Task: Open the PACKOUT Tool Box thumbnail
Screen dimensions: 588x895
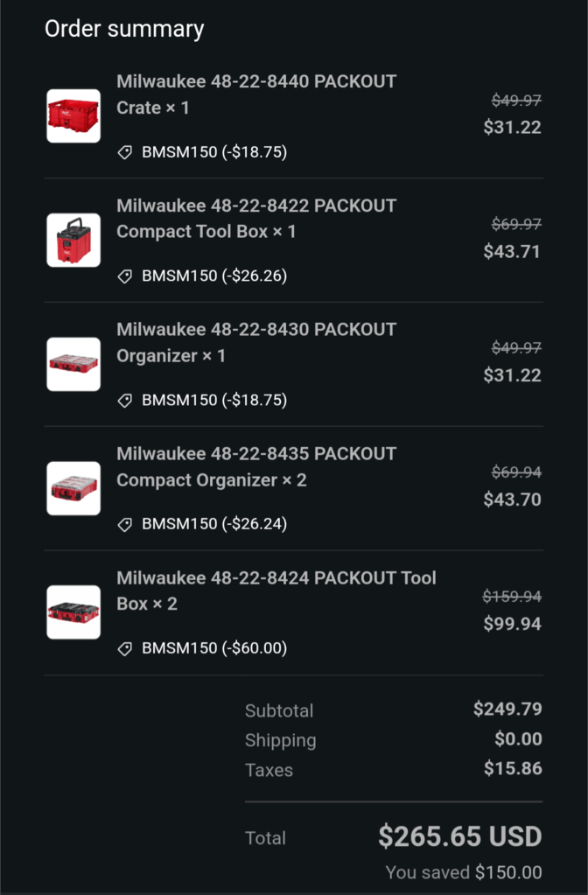Action: pyautogui.click(x=73, y=612)
